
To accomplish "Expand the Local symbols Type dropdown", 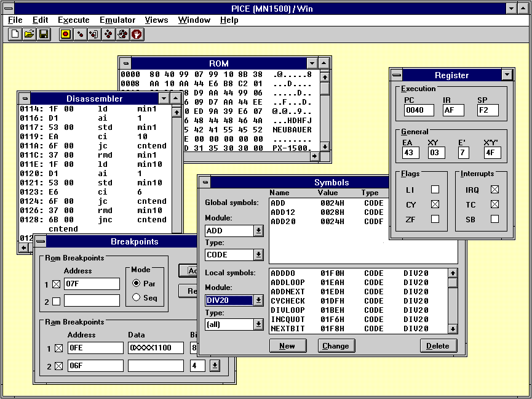I will pyautogui.click(x=258, y=324).
